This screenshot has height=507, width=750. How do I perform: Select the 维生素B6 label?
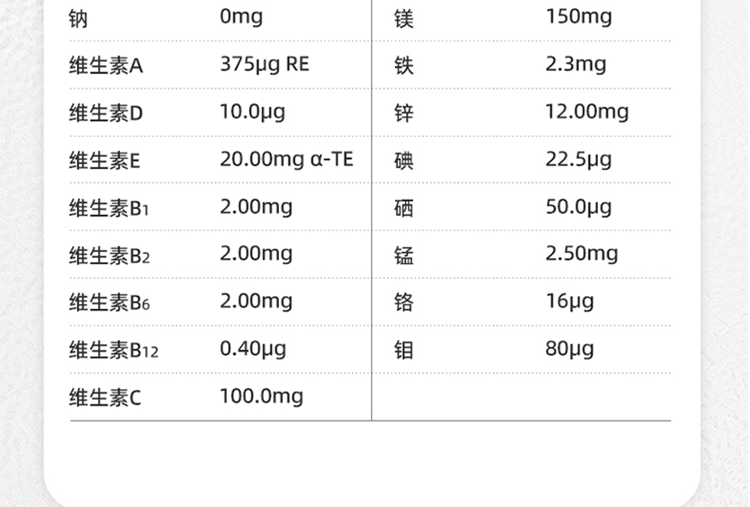(110, 302)
